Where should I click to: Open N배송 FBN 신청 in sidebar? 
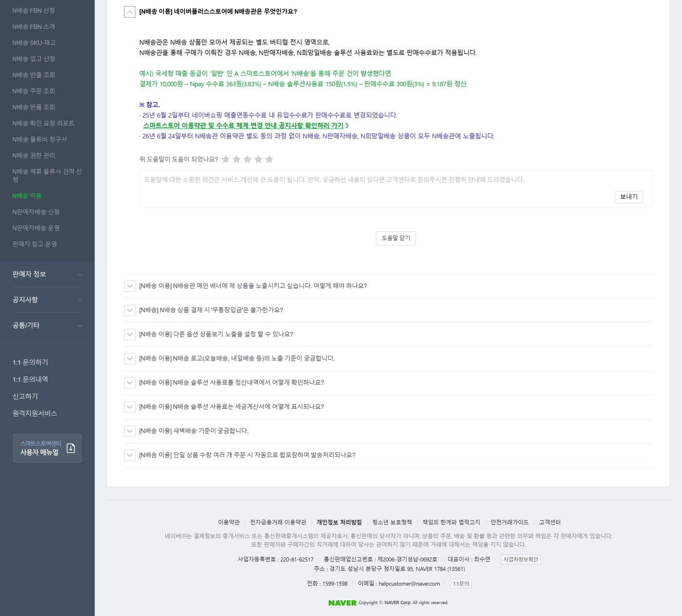tap(34, 11)
